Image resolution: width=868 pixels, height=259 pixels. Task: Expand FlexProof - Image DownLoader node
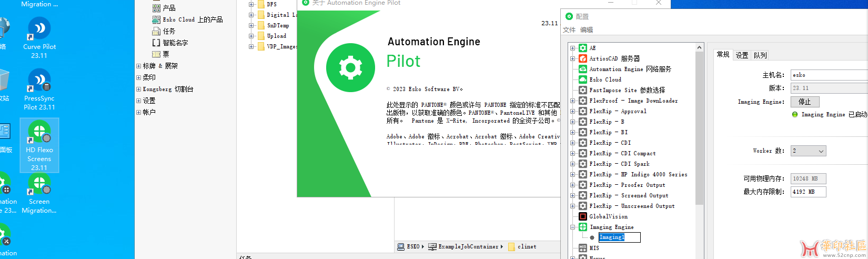click(x=572, y=101)
